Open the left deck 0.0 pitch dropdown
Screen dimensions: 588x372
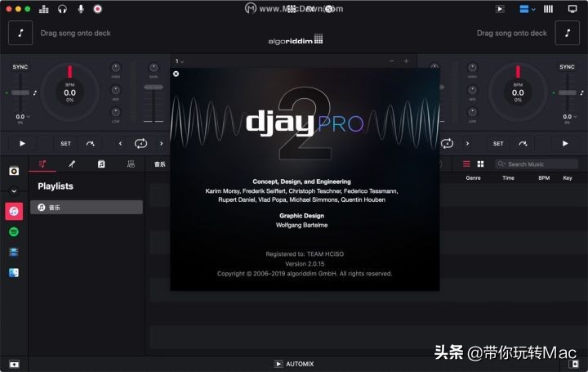(x=23, y=117)
